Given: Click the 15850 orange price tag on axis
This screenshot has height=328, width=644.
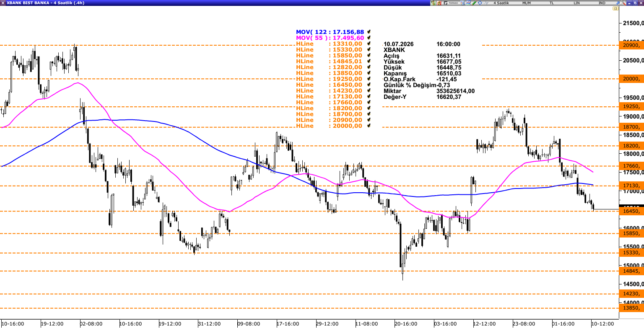Looking at the screenshot, I should pyautogui.click(x=631, y=233).
